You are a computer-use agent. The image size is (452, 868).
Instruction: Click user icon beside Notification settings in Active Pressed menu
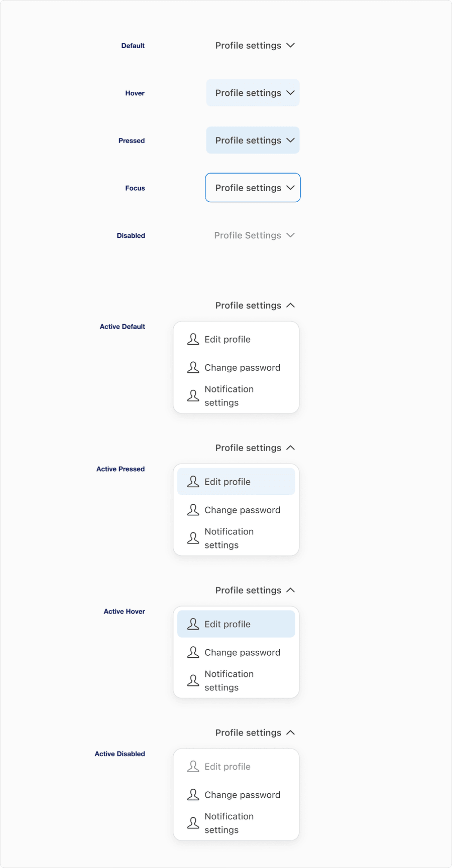pos(193,538)
